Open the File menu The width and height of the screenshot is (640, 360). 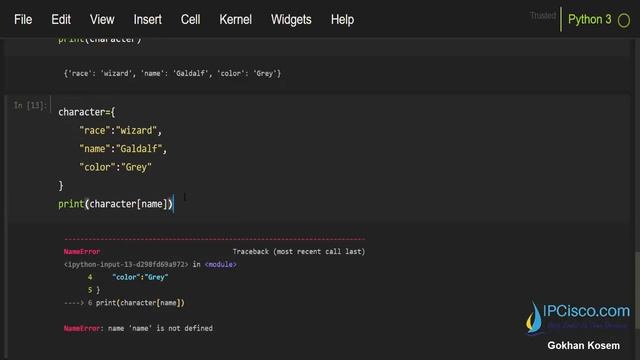tap(23, 20)
